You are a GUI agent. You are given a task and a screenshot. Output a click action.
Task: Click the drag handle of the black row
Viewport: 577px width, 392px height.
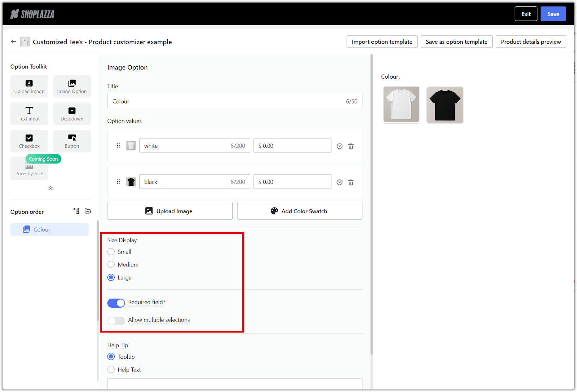click(118, 181)
